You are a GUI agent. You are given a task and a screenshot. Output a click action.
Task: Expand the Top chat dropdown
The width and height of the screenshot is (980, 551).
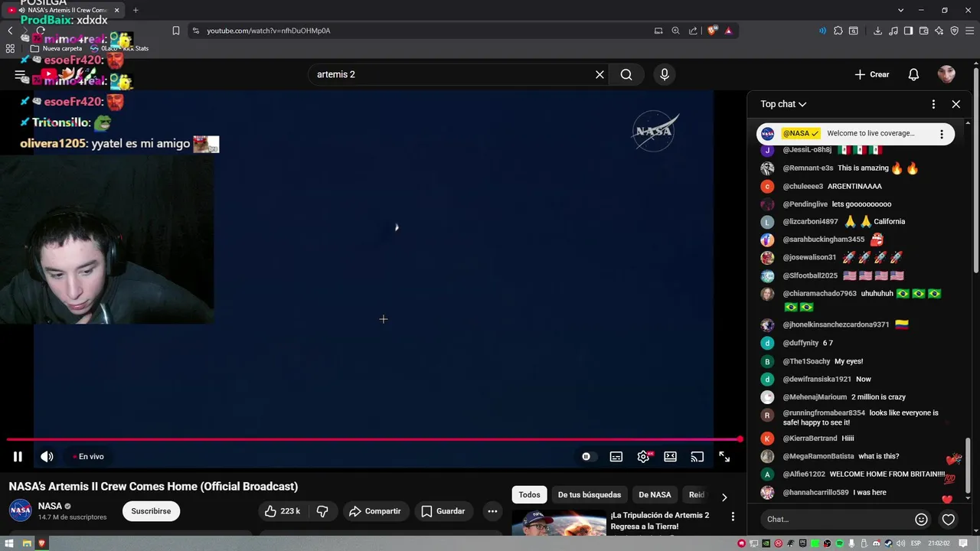point(783,104)
